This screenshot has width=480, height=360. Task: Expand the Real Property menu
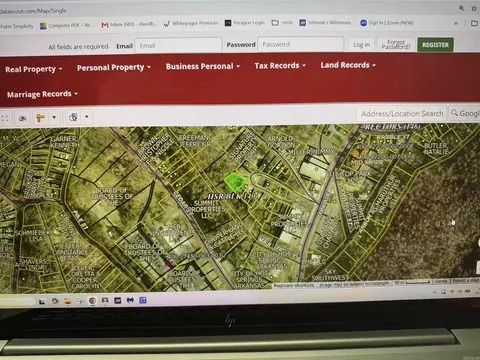(x=34, y=69)
